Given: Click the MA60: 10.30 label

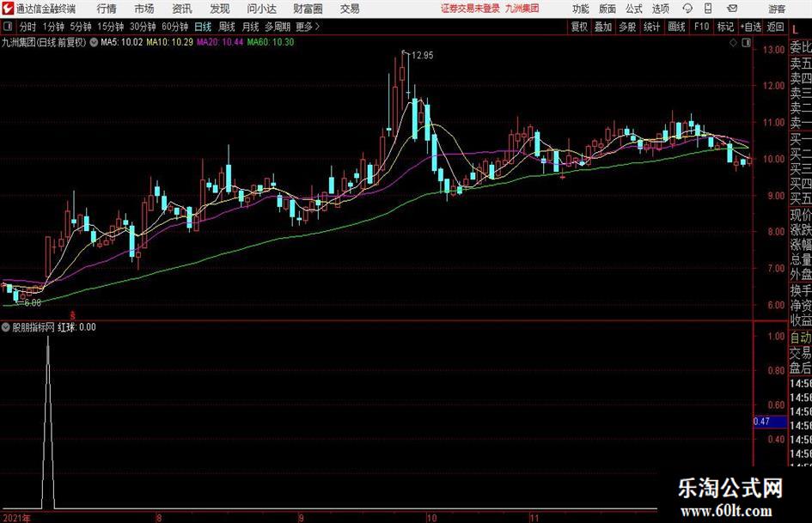Looking at the screenshot, I should (x=271, y=42).
